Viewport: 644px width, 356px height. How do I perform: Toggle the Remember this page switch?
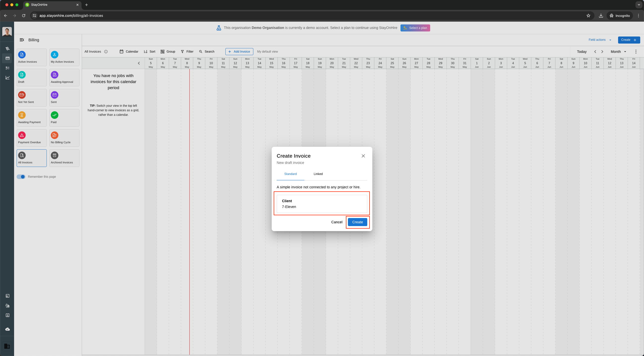[x=21, y=177]
